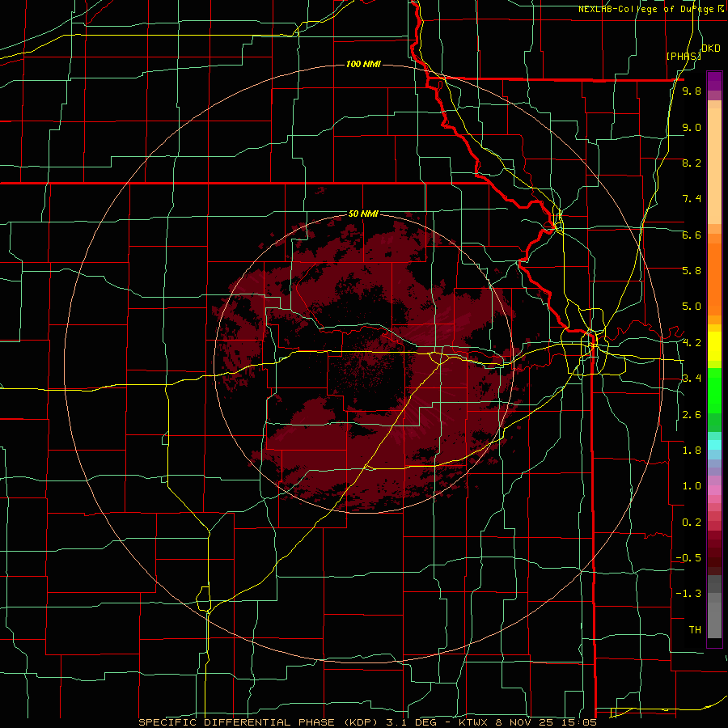Click the 0.2 value on color scale
Image resolution: width=728 pixels, height=728 pixels.
(692, 523)
